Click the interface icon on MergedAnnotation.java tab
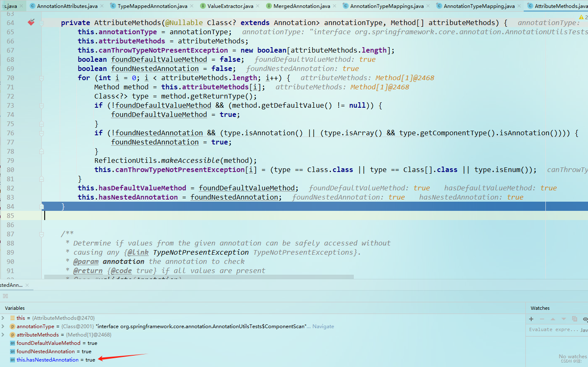 [x=269, y=6]
